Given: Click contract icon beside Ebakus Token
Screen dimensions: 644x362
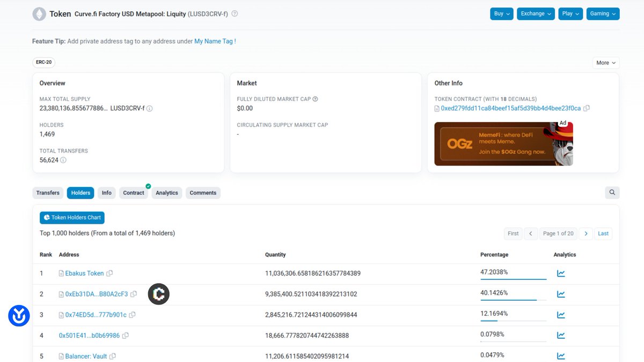Looking at the screenshot, I should tap(61, 273).
